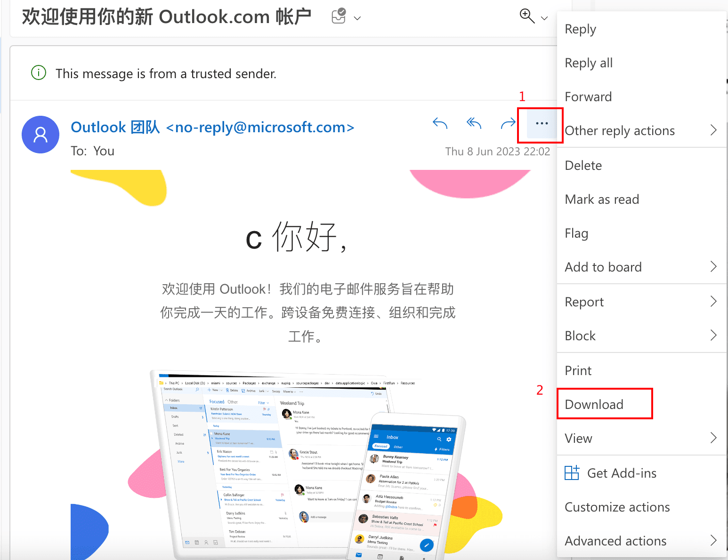Click the reply arrow icon in message header

click(440, 124)
